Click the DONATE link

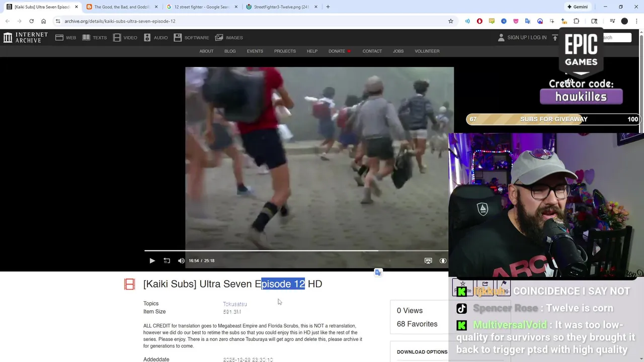pyautogui.click(x=340, y=51)
